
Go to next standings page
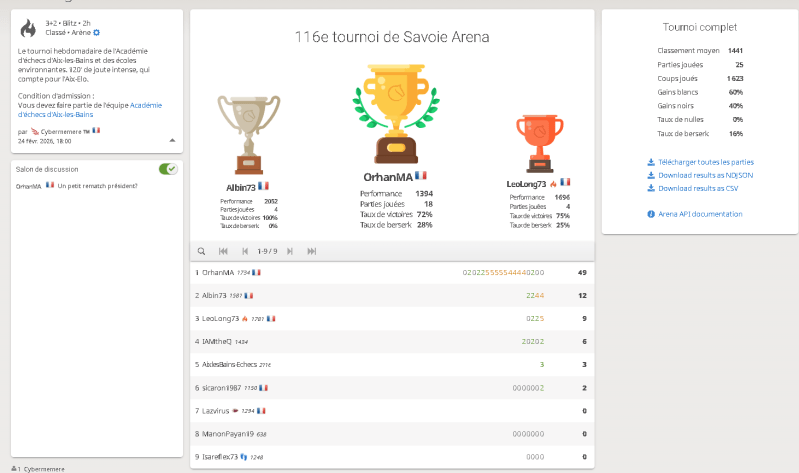coord(290,251)
